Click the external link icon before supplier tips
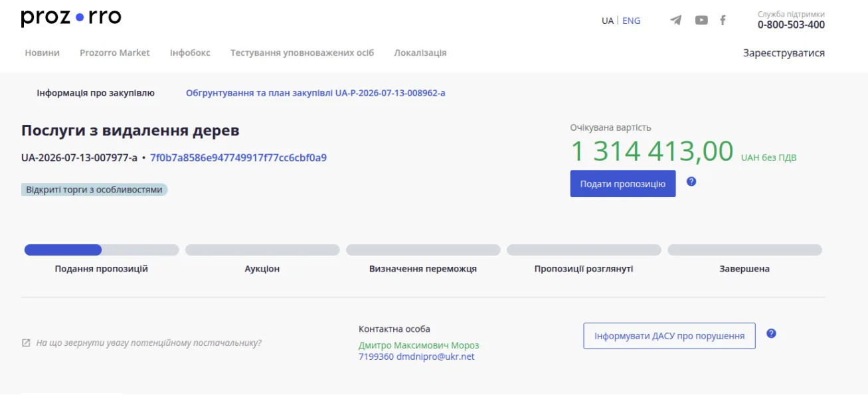Screen dimensions: 868x395 point(26,343)
